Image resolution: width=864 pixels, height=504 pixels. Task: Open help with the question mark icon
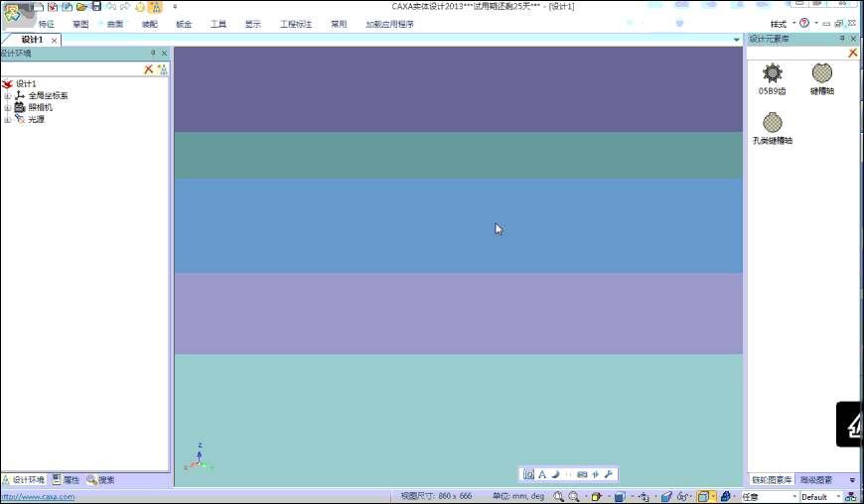[x=804, y=23]
